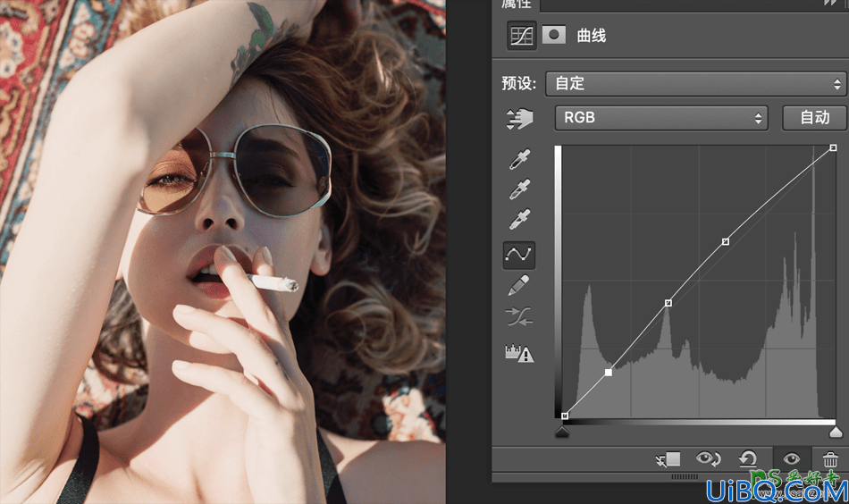Click the 自动 auto button

(814, 117)
